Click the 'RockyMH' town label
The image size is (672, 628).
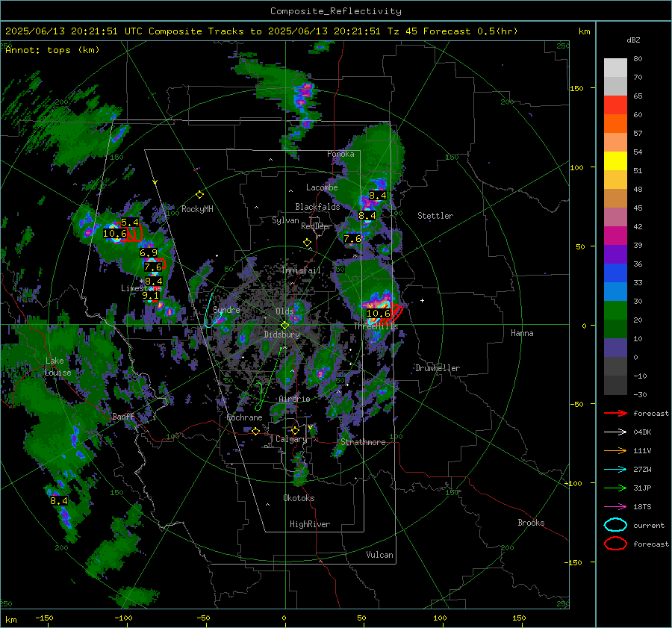(197, 209)
